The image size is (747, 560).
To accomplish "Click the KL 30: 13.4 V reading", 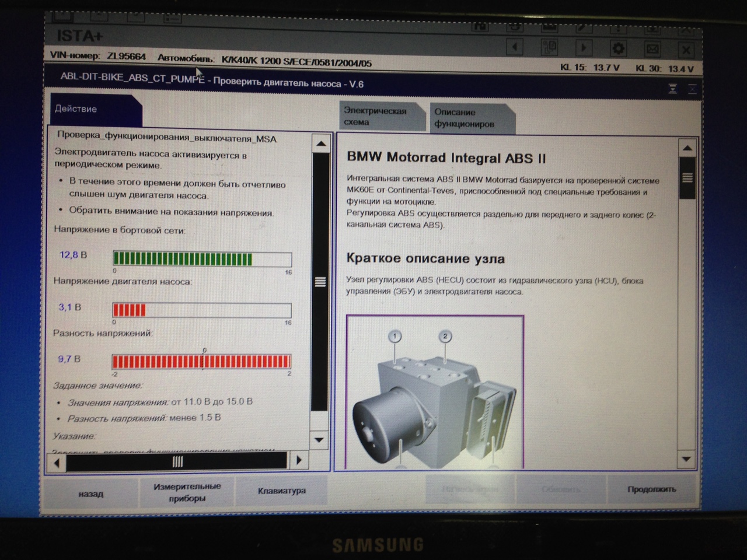I will point(665,68).
